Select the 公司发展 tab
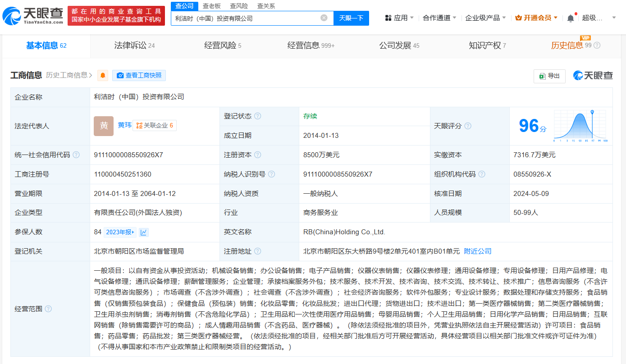 point(399,45)
